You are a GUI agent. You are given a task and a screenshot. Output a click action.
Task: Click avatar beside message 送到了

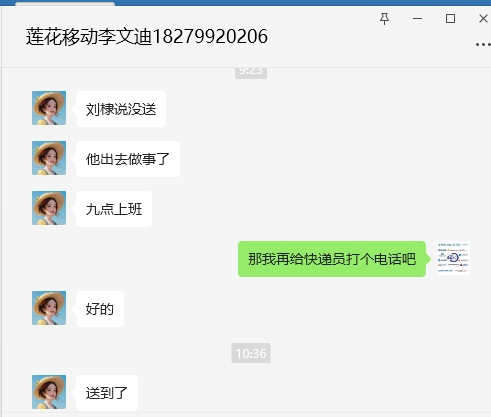tap(49, 392)
